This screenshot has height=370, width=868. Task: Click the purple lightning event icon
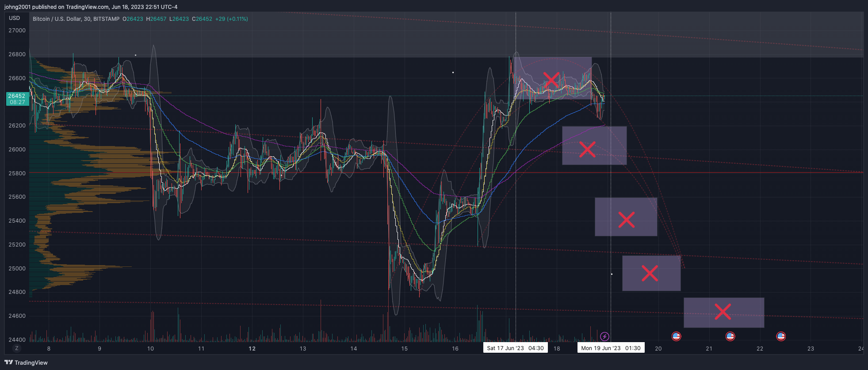[x=604, y=337]
